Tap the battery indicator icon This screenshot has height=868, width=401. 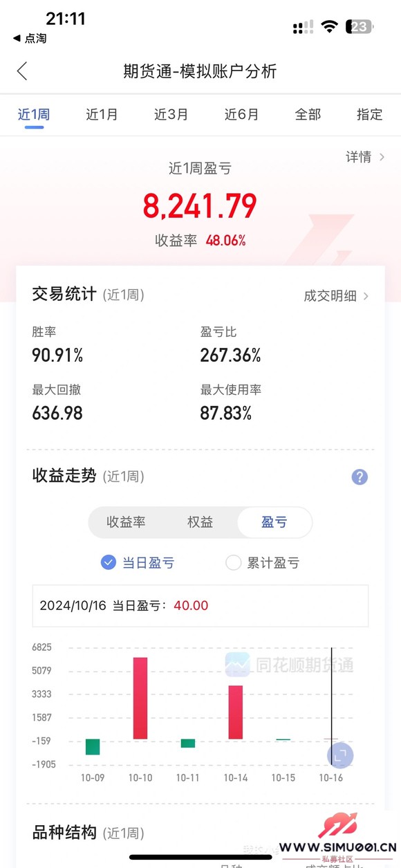pyautogui.click(x=361, y=27)
